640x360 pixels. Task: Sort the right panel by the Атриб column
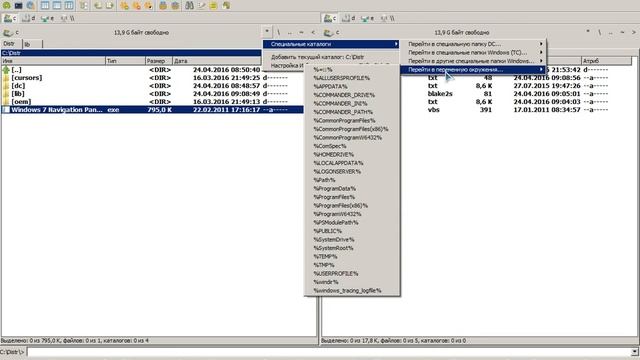607,61
